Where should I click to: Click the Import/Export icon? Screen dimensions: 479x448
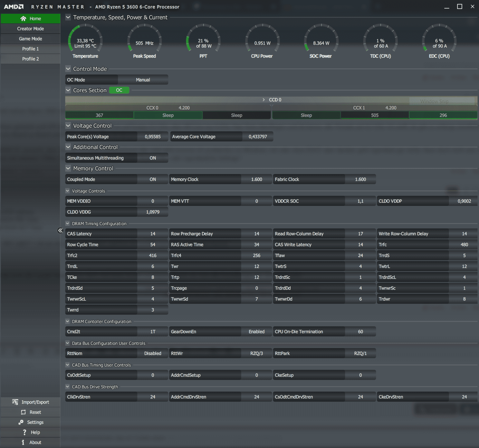pos(15,402)
